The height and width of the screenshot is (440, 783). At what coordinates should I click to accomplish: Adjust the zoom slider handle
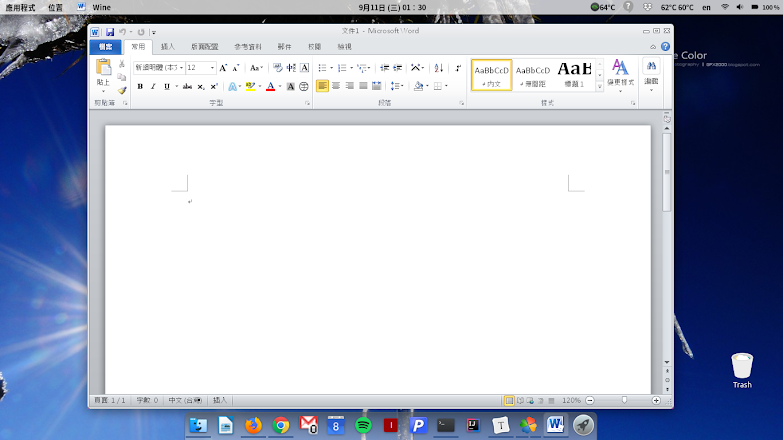[x=624, y=401]
